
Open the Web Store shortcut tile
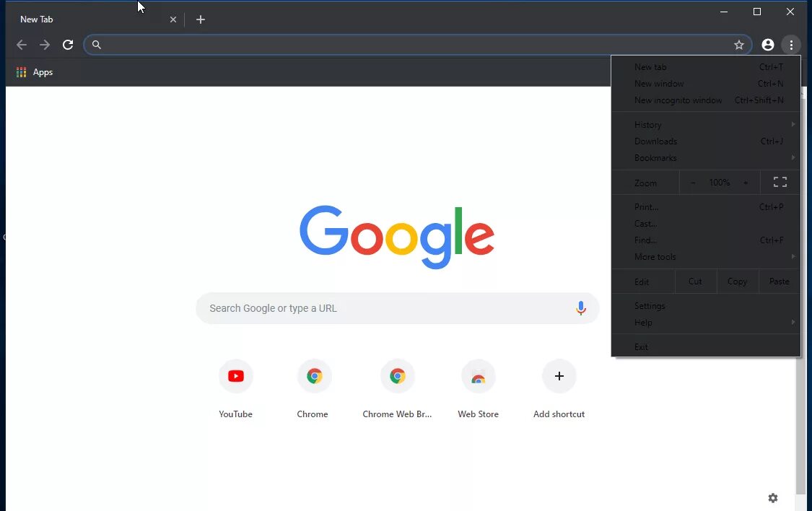[x=478, y=388]
